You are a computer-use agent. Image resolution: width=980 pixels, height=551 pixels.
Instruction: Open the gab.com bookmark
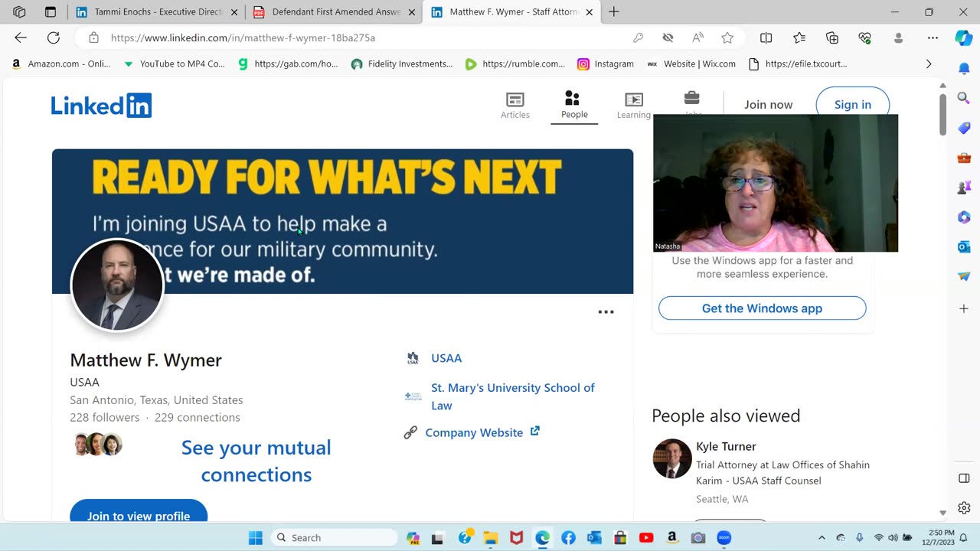pos(288,64)
